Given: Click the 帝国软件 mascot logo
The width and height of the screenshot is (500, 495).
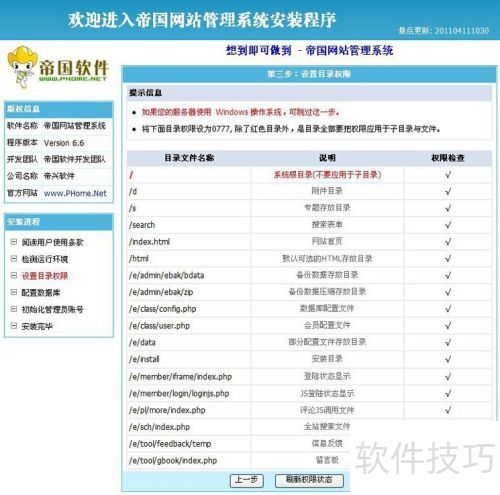Looking at the screenshot, I should tap(58, 68).
